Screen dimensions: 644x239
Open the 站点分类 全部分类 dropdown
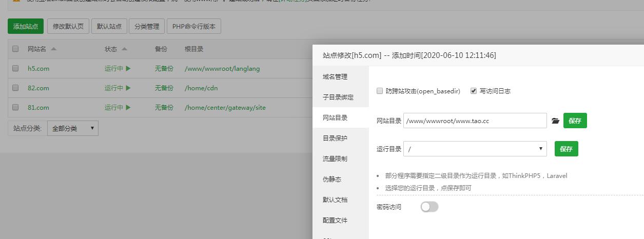(72, 128)
